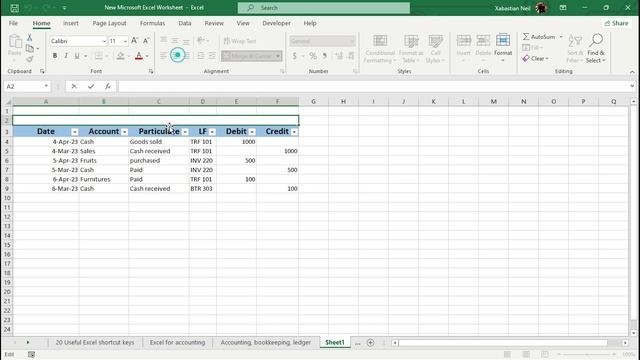Click the Share button

(616, 23)
